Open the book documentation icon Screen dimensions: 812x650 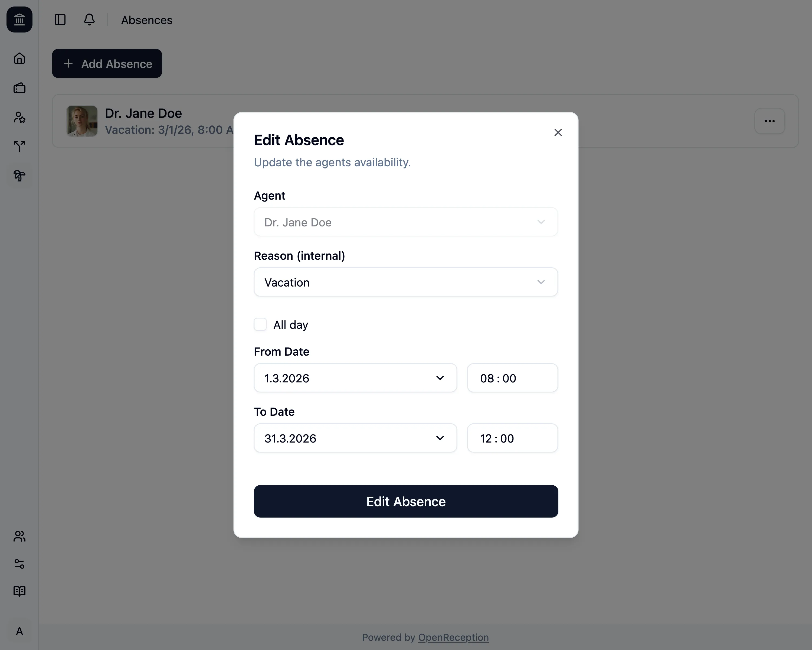tap(19, 591)
